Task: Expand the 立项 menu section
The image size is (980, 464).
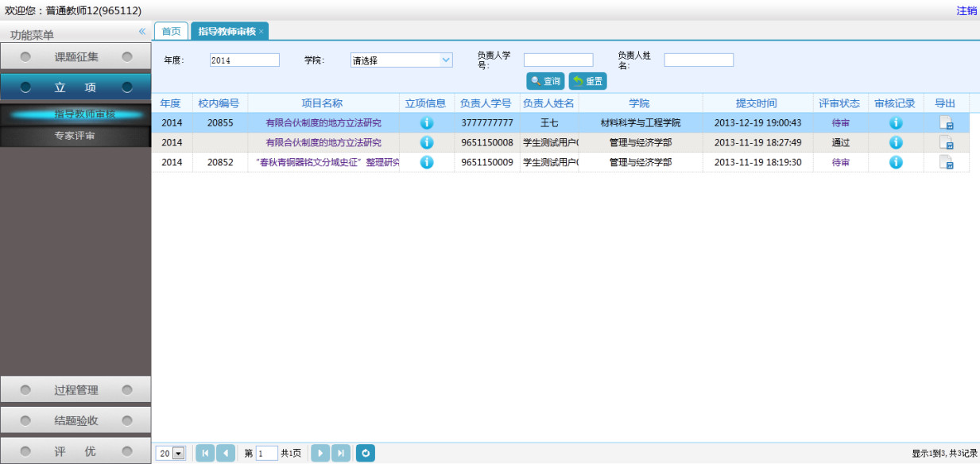Action: 76,87
